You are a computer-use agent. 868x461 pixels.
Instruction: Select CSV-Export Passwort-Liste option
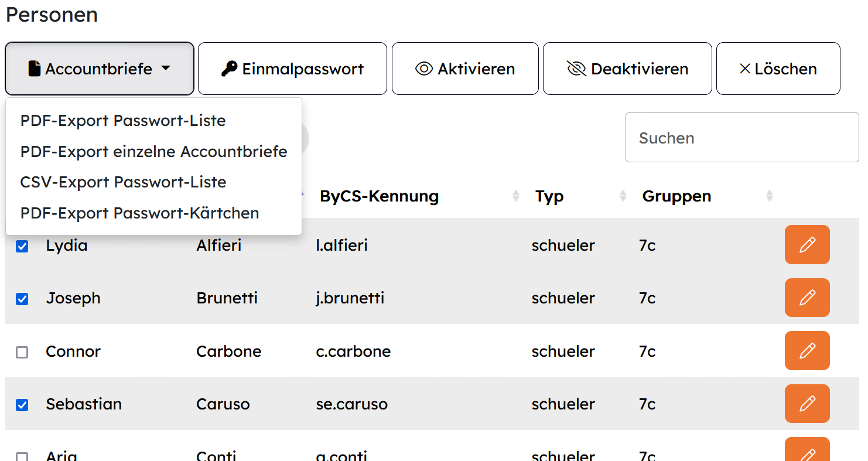[x=123, y=182]
